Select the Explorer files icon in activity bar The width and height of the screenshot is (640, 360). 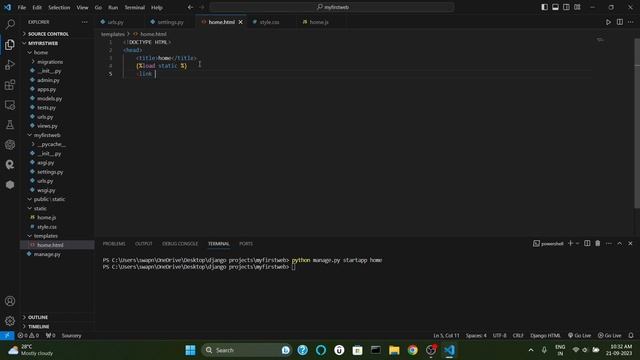click(x=10, y=44)
